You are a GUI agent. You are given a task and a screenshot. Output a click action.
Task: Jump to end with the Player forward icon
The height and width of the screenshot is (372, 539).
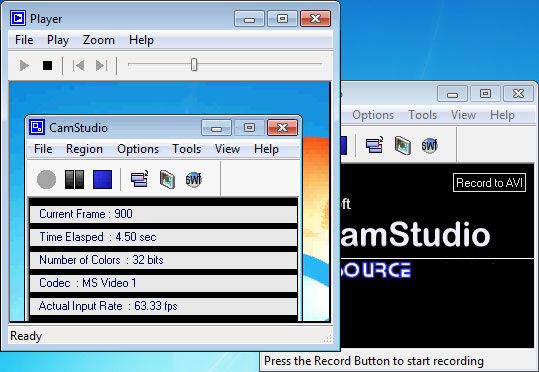102,65
